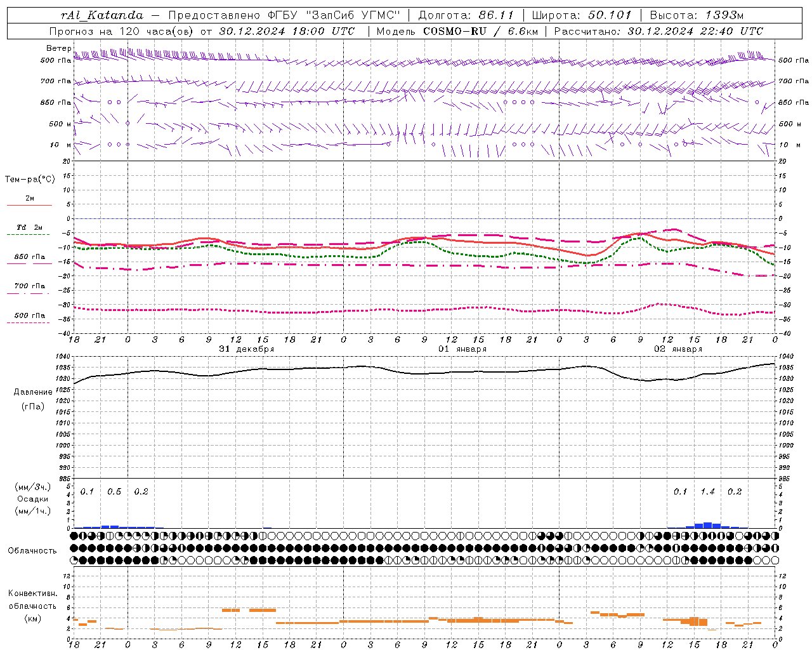Viewport: 812px width, 650px height.
Task: Click the dashed pink 500 гПа temperature legend line
Action: pyautogui.click(x=29, y=323)
